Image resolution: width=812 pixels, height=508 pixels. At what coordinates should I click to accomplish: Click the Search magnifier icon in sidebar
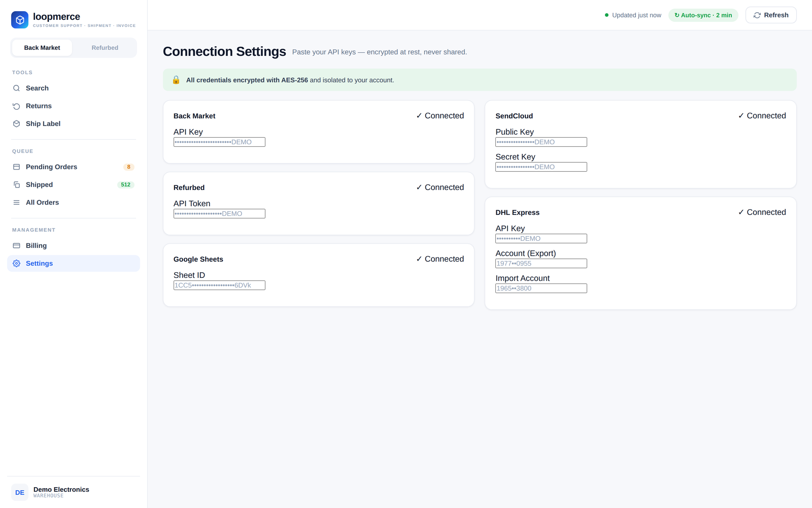(16, 88)
